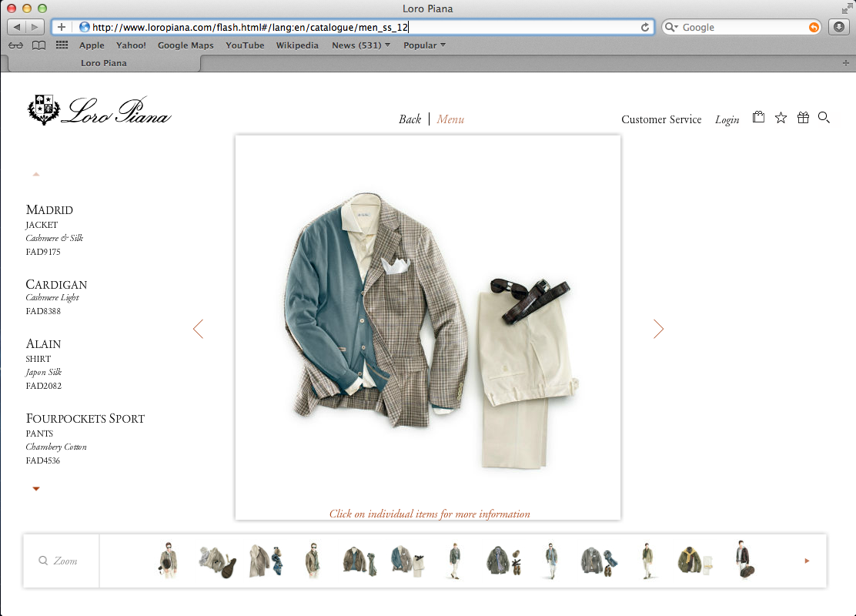Click the Zoom magnifier button
This screenshot has height=616, width=856.
coord(58,561)
